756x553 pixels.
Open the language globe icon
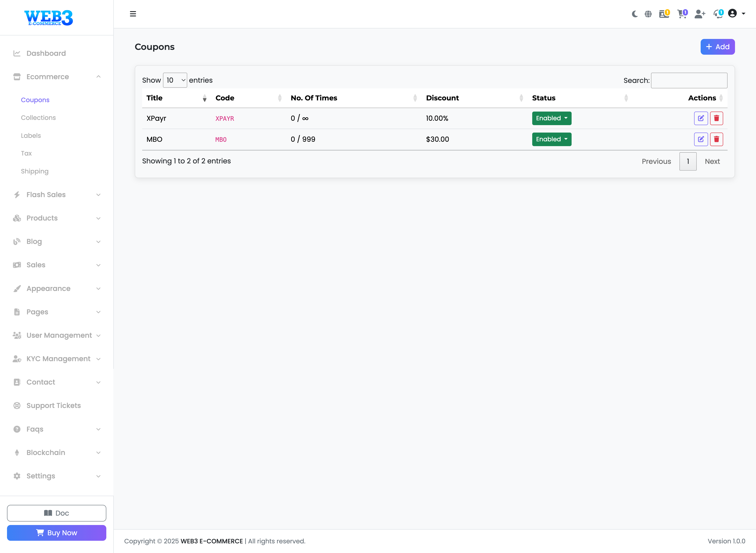tap(648, 14)
